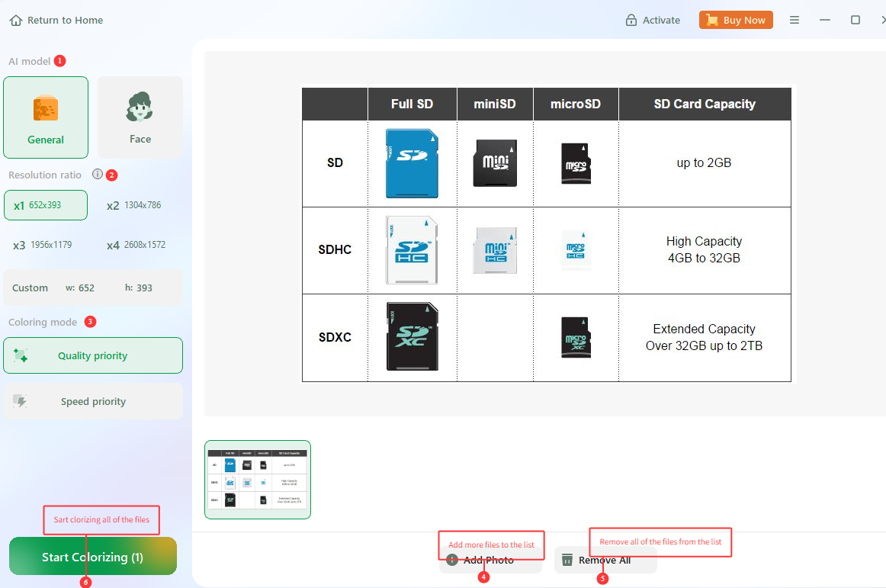Click the AI model heading
The height and width of the screenshot is (588, 886).
[x=30, y=61]
